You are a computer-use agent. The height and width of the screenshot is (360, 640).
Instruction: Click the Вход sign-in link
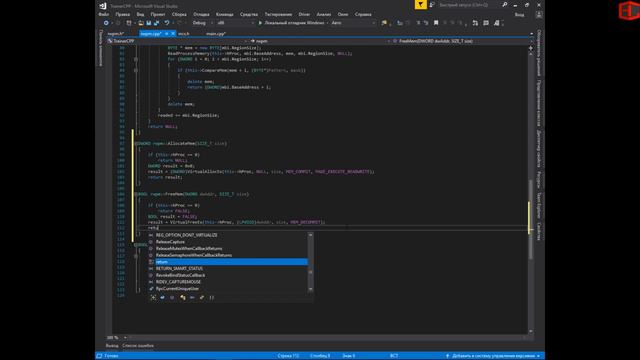pos(519,15)
